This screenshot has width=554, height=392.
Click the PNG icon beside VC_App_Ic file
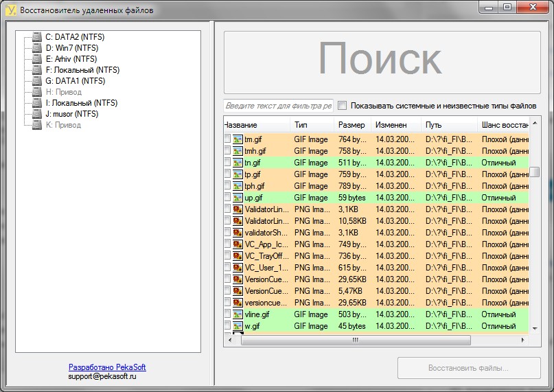[x=238, y=244]
